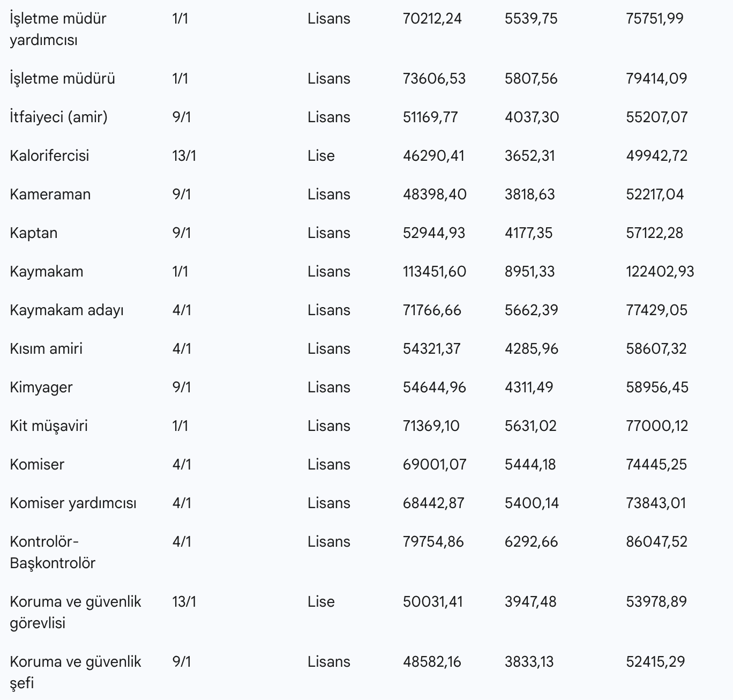Image resolution: width=733 pixels, height=700 pixels.
Task: Select the İşletme müdür yardımcısı title
Action: [x=58, y=29]
